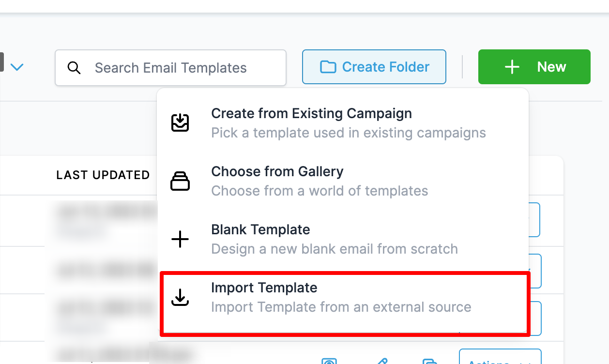Expand the chevron dropdown at top left

click(16, 67)
